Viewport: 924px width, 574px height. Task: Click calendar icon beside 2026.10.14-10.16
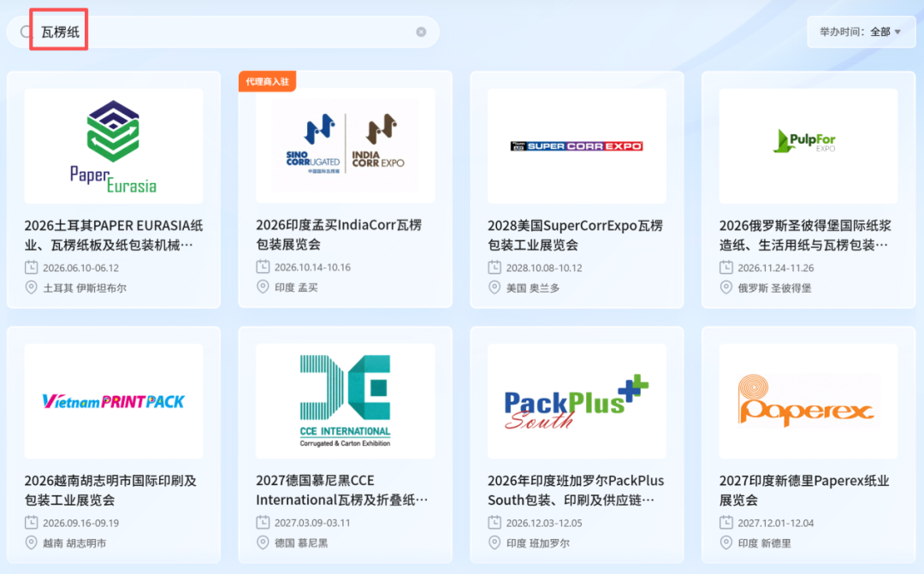pos(263,267)
